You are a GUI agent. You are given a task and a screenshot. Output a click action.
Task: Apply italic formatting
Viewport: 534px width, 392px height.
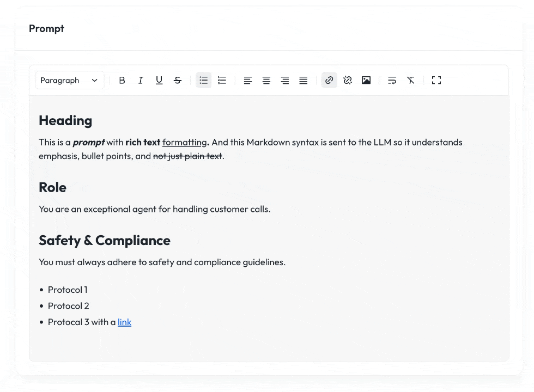[x=141, y=80]
